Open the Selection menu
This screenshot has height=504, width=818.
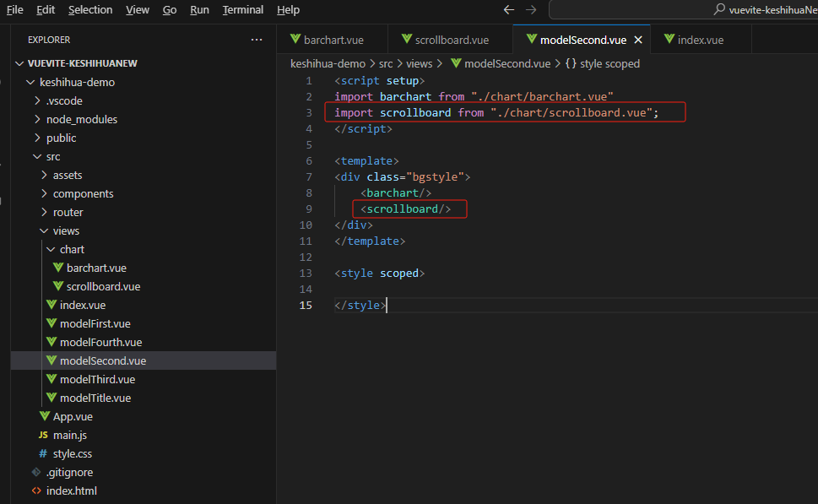[90, 10]
